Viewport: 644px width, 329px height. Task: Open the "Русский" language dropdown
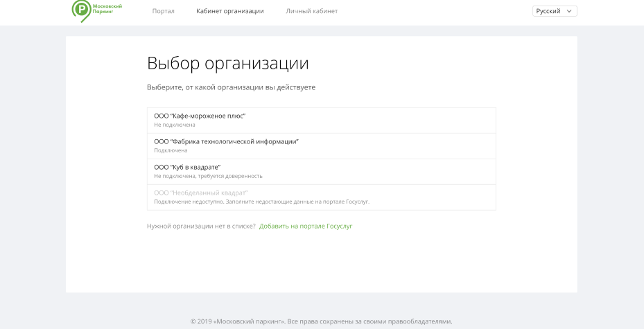548,11
